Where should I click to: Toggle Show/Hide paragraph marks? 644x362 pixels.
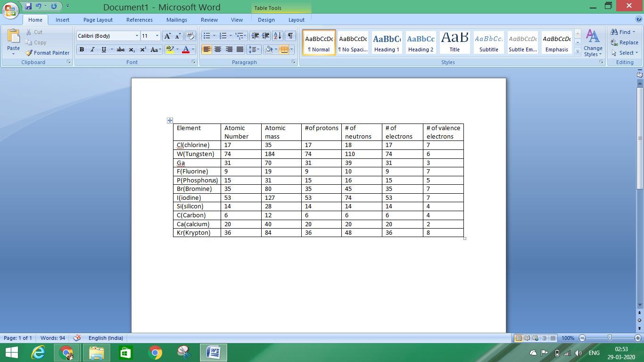[290, 36]
